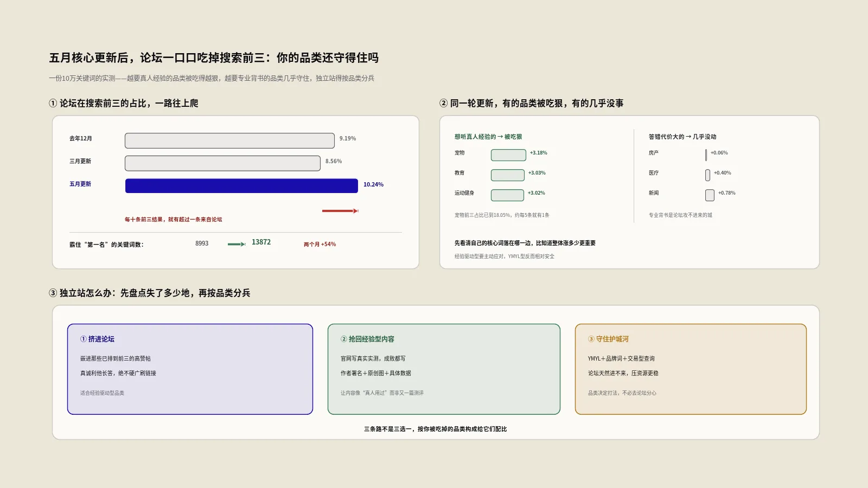
Task: Click the green number '13872'
Action: (x=261, y=242)
